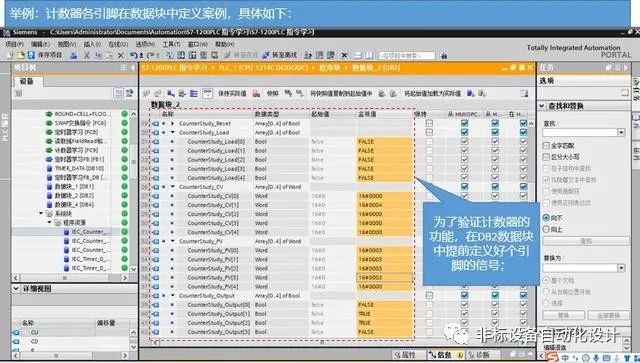
Task: Collapse the project tree panel arrow
Action: point(133,67)
